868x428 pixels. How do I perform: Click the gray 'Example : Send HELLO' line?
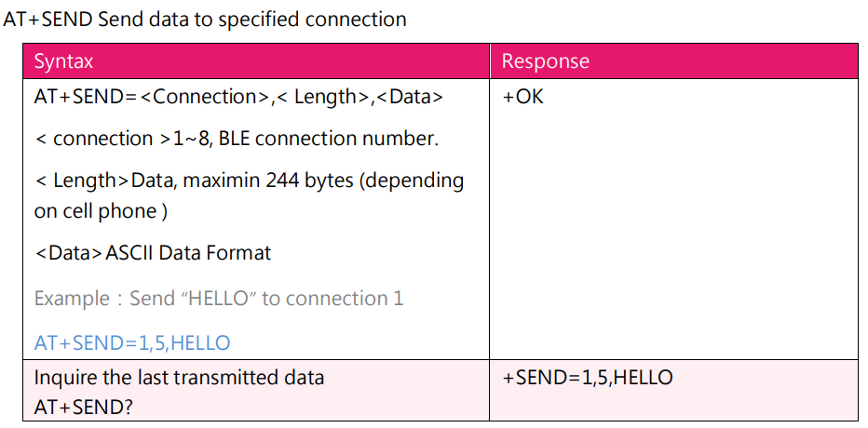pos(219,299)
